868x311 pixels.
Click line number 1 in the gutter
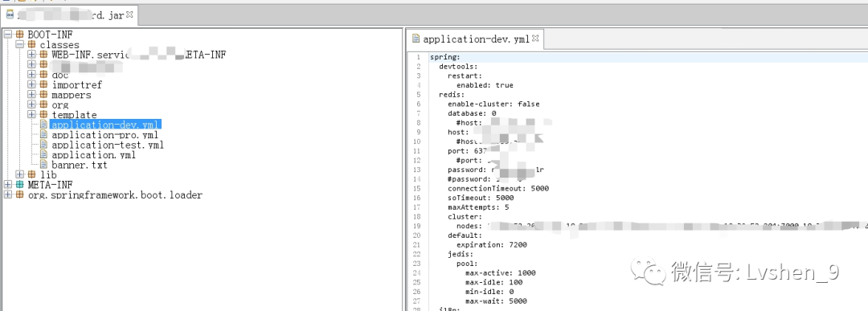419,57
